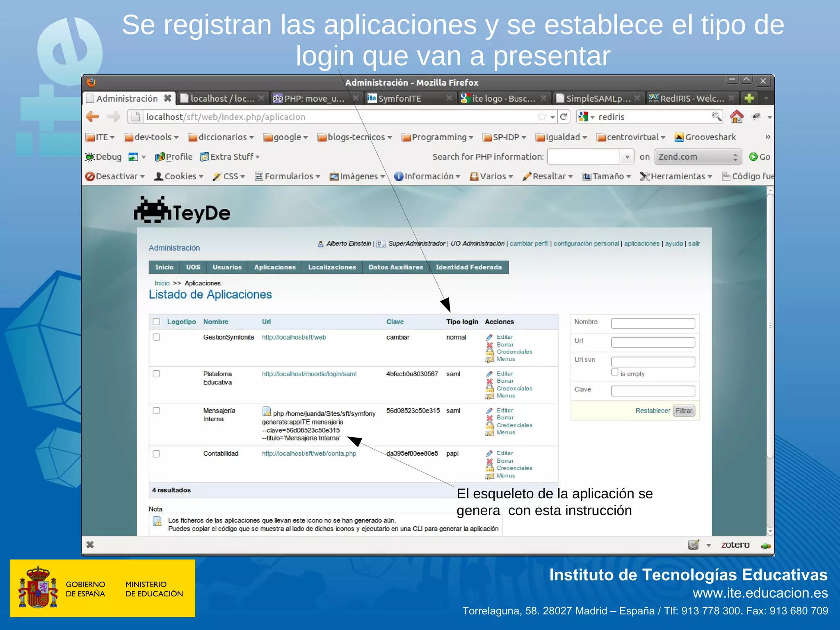This screenshot has height=630, width=840.
Task: Click the browser back arrow
Action: click(x=92, y=117)
